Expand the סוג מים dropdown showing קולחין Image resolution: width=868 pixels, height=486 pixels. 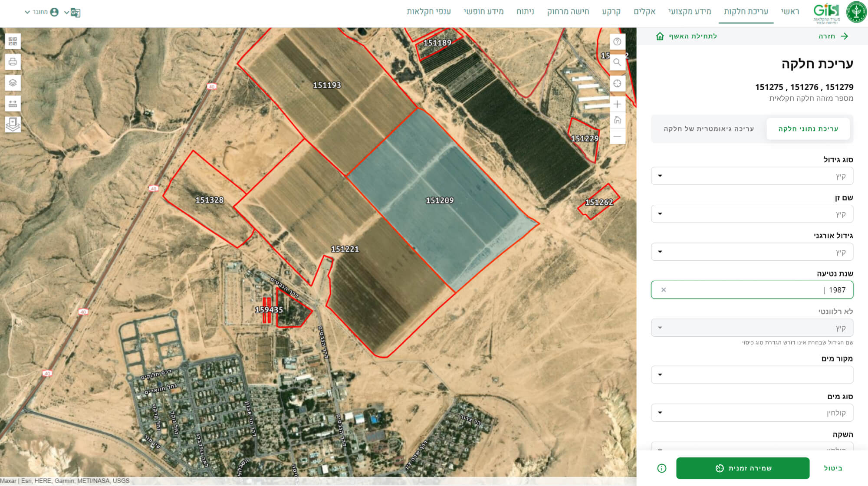pos(752,413)
